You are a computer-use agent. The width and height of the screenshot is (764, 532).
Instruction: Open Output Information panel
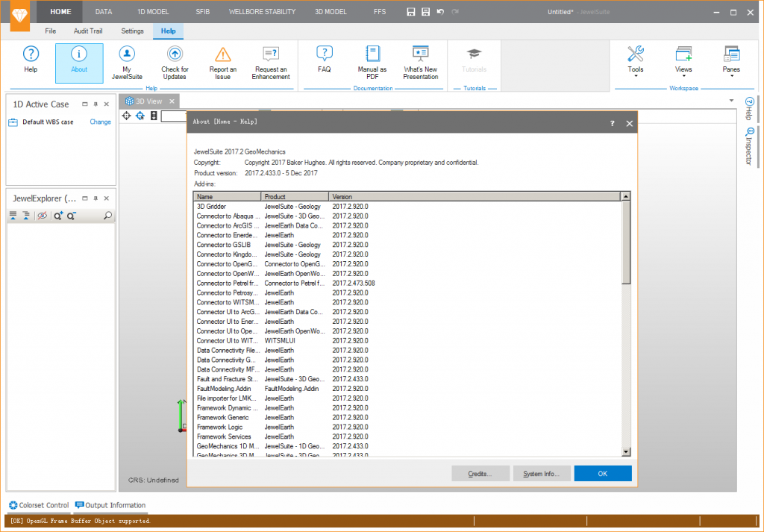coord(110,505)
